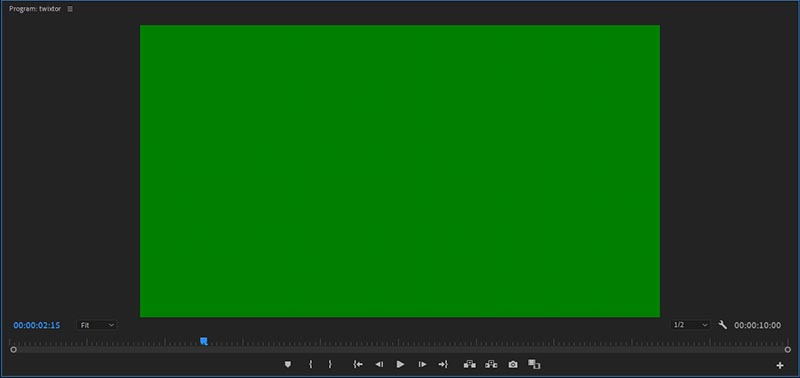
Task: Click the blue playhead marker
Action: [x=204, y=341]
